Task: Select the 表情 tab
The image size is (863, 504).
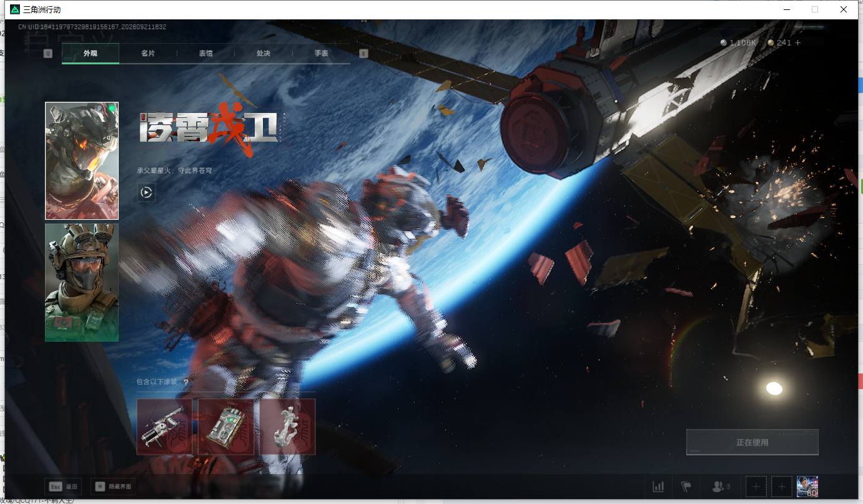Action: pos(205,54)
